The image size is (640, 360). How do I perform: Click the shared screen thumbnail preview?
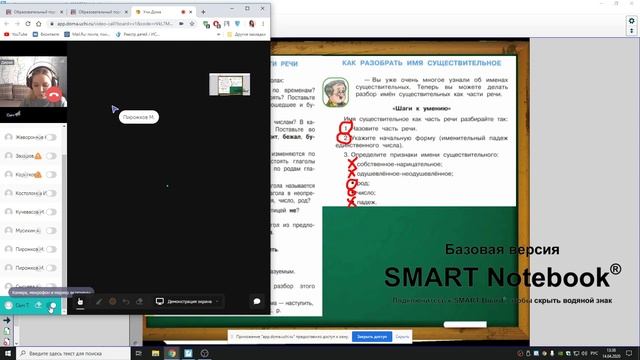(229, 84)
